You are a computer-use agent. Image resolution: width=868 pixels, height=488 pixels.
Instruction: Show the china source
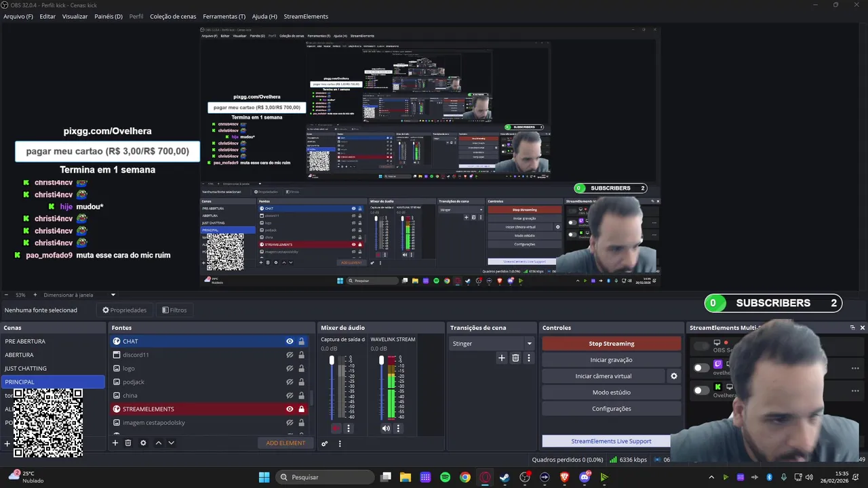pyautogui.click(x=290, y=395)
